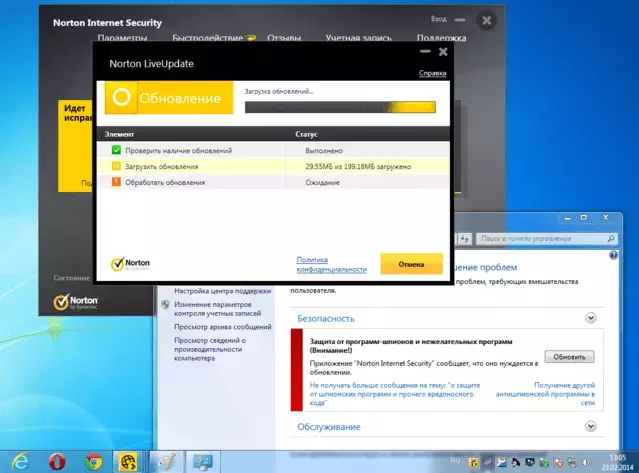The width and height of the screenshot is (639, 473).
Task: Open Просмотр архива сообщений link
Action: [x=223, y=327]
